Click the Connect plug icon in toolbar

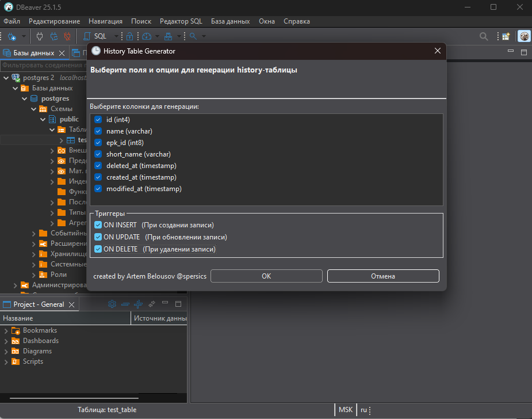pos(40,36)
